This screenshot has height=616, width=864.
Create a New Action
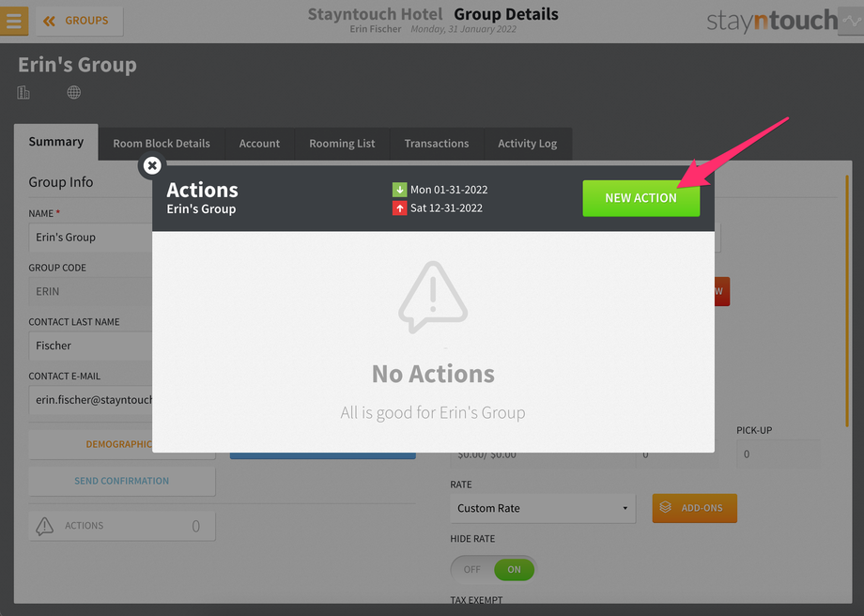pos(640,198)
